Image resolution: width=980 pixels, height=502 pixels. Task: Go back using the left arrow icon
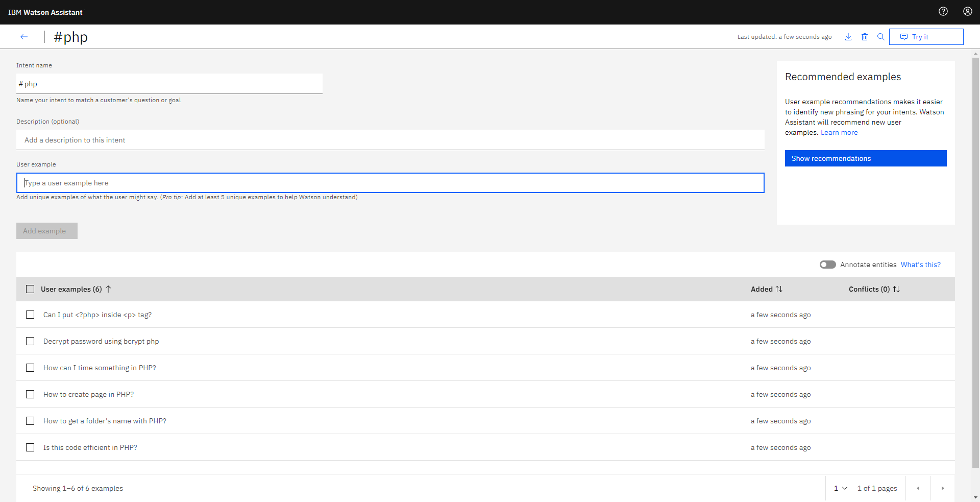pyautogui.click(x=24, y=37)
